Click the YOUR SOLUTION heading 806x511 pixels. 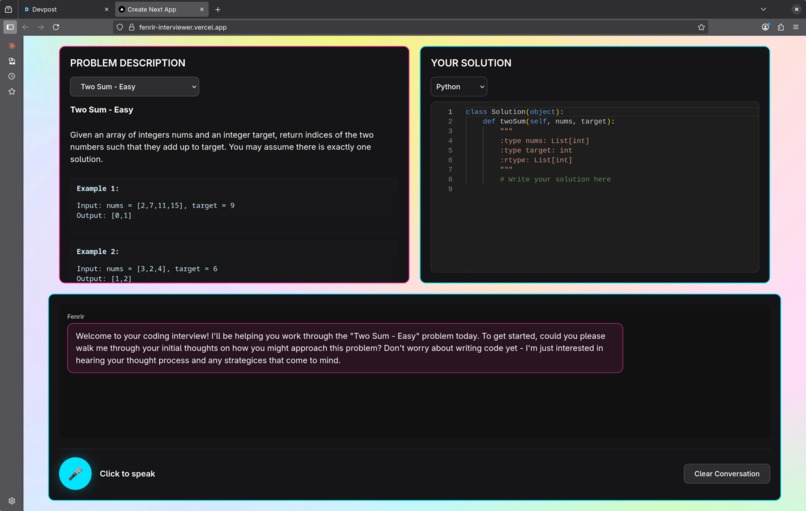tap(471, 63)
